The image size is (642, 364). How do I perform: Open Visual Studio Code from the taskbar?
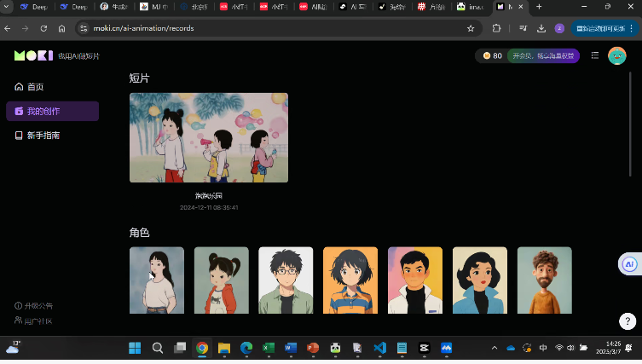pyautogui.click(x=379, y=348)
